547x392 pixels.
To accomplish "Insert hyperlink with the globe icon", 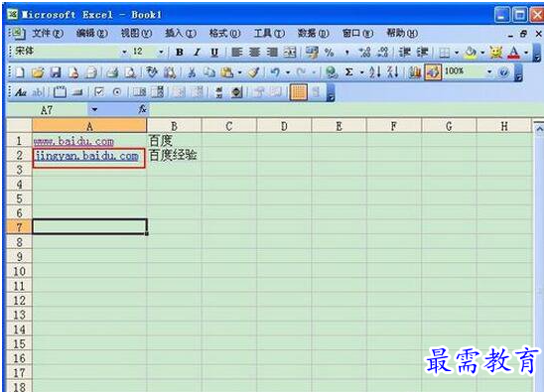I will tap(331, 72).
